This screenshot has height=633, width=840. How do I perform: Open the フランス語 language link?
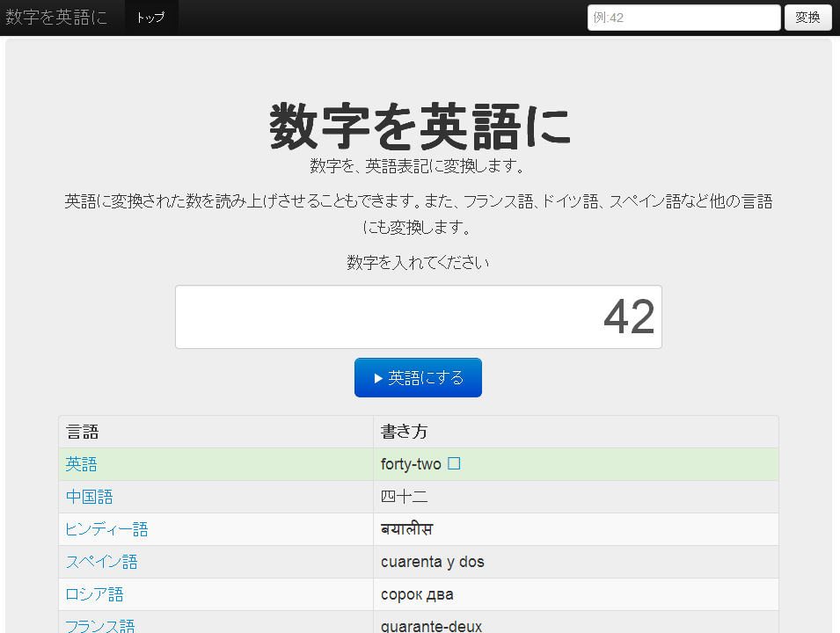point(100,625)
